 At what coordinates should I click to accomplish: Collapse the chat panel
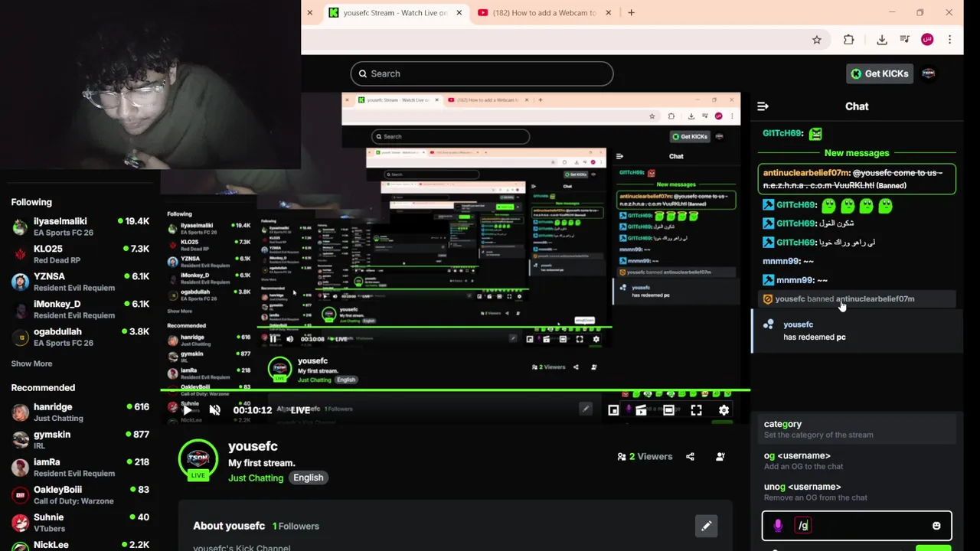[x=763, y=106]
